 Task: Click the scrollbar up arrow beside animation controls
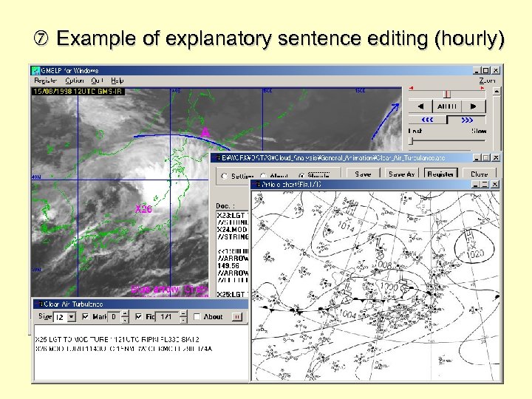(496, 92)
